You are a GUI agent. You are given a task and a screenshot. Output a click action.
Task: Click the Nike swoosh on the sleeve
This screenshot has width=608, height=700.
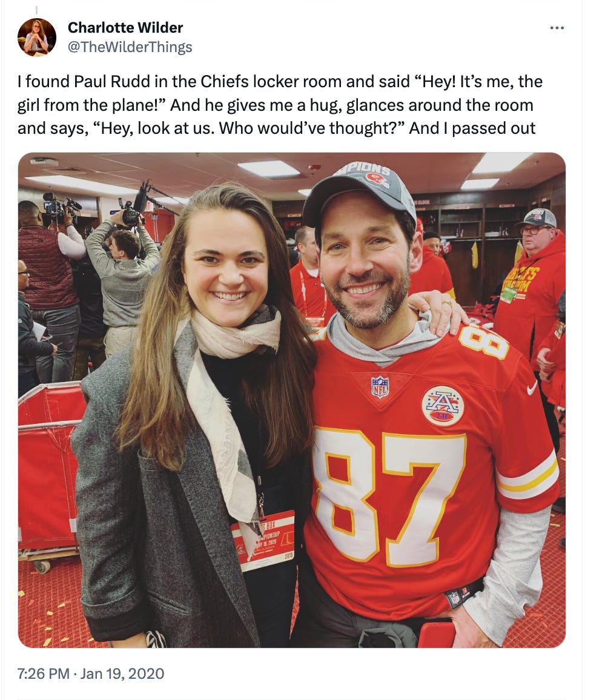pyautogui.click(x=532, y=388)
